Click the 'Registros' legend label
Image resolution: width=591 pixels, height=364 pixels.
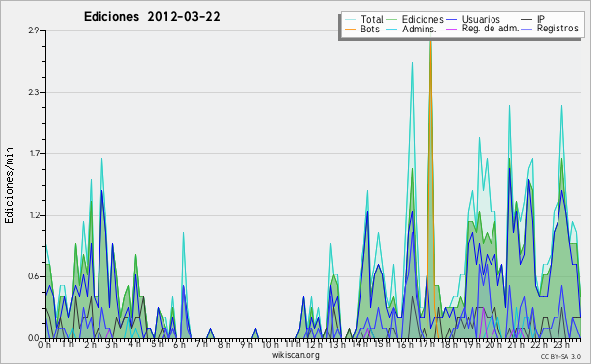pyautogui.click(x=558, y=29)
